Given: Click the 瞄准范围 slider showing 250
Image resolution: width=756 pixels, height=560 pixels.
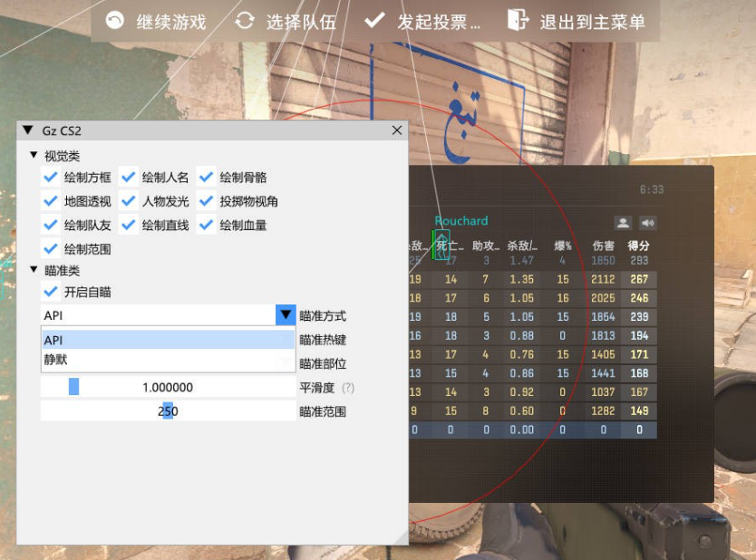Looking at the screenshot, I should coord(168,411).
